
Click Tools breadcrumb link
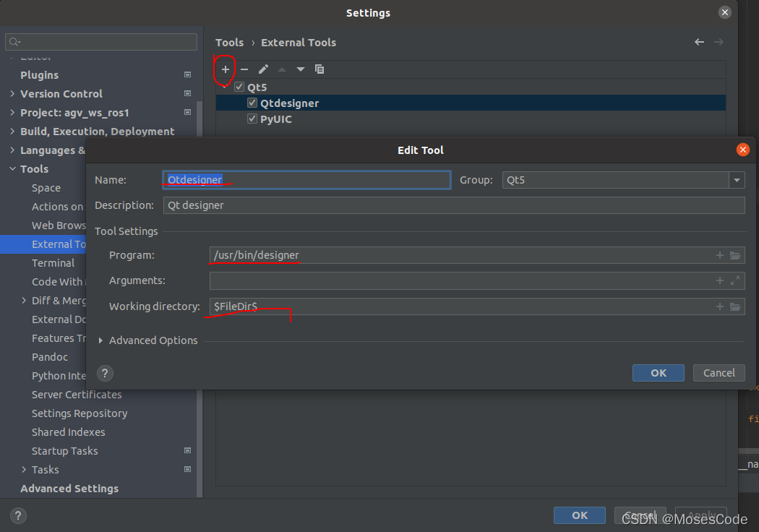tap(229, 43)
